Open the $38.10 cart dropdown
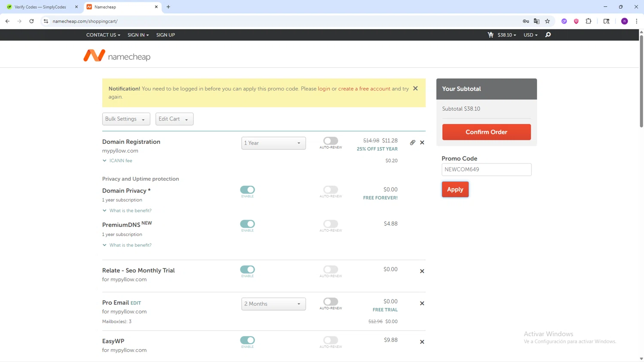Image resolution: width=644 pixels, height=362 pixels. point(507,35)
